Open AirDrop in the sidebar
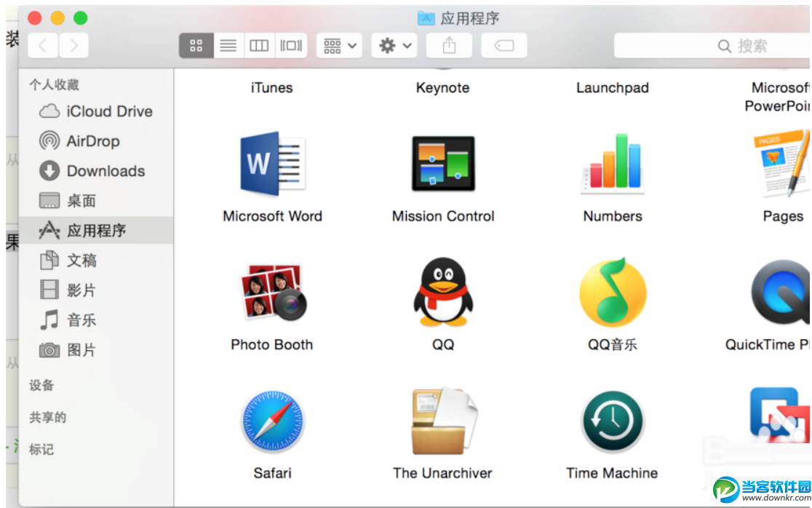812x508 pixels. coord(96,141)
